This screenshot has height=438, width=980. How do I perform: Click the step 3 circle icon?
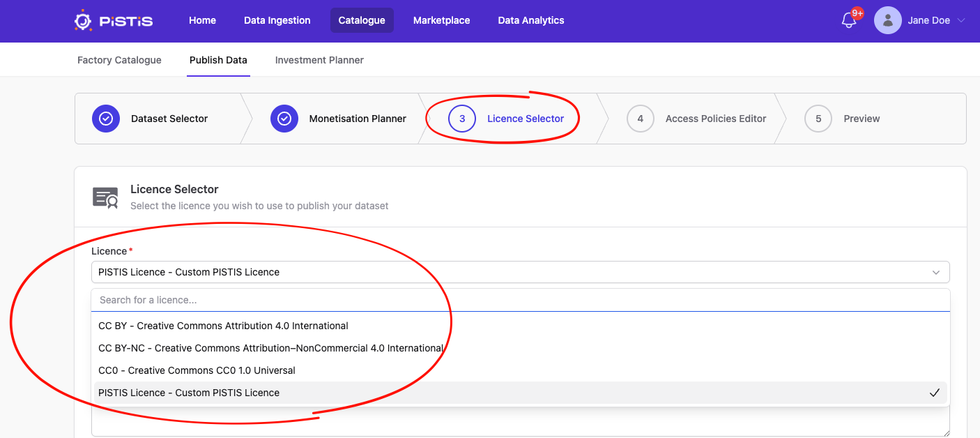click(x=462, y=119)
